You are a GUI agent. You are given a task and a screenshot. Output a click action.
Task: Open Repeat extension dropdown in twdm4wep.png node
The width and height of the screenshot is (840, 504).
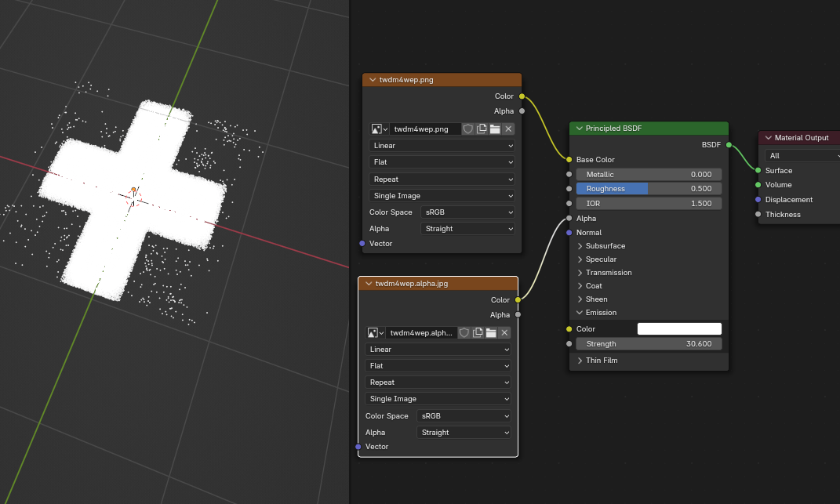click(x=442, y=179)
